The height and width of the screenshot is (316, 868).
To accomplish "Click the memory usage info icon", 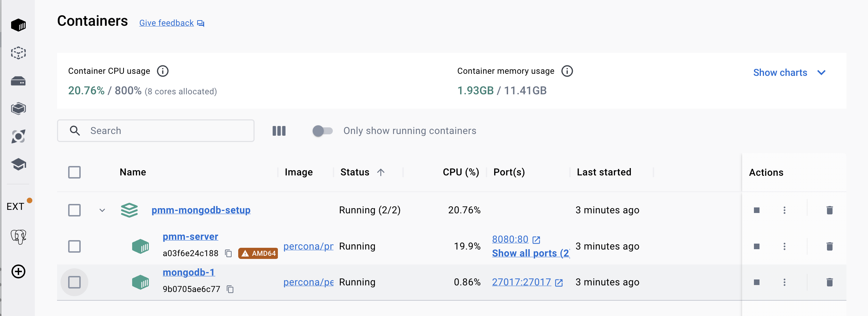I will click(x=567, y=71).
